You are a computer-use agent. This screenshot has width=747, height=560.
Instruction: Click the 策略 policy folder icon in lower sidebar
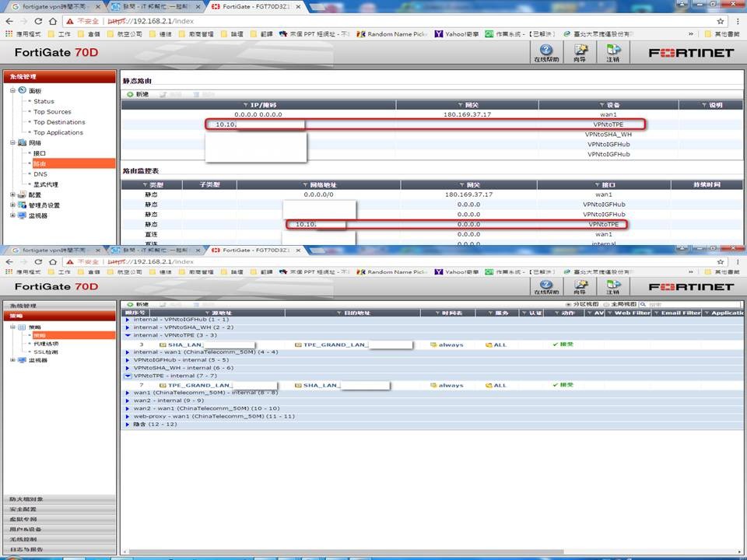22,327
